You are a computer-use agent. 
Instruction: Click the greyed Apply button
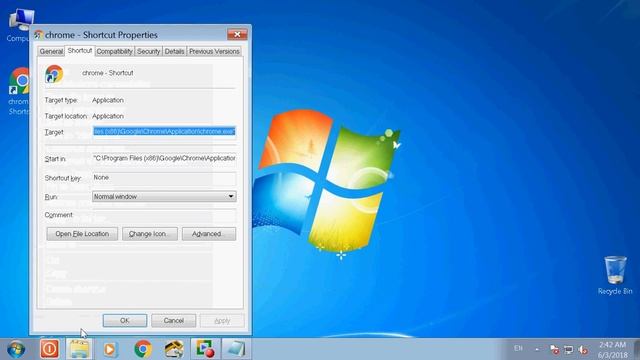pos(222,321)
